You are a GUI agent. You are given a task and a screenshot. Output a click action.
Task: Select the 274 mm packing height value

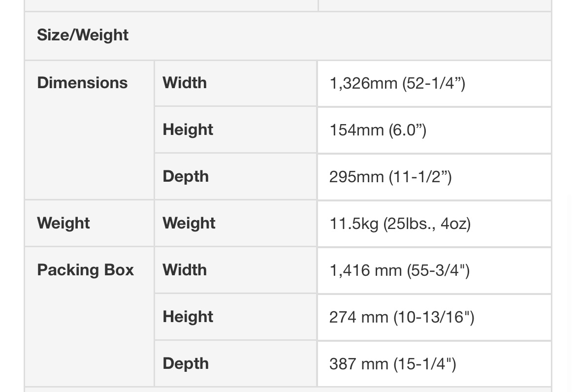pos(402,317)
